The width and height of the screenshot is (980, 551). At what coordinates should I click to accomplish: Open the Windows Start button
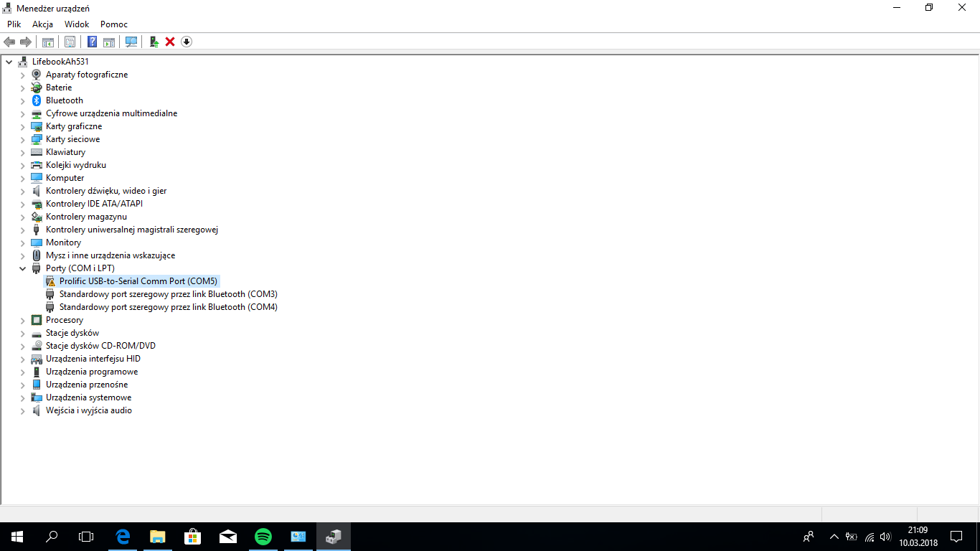17,536
